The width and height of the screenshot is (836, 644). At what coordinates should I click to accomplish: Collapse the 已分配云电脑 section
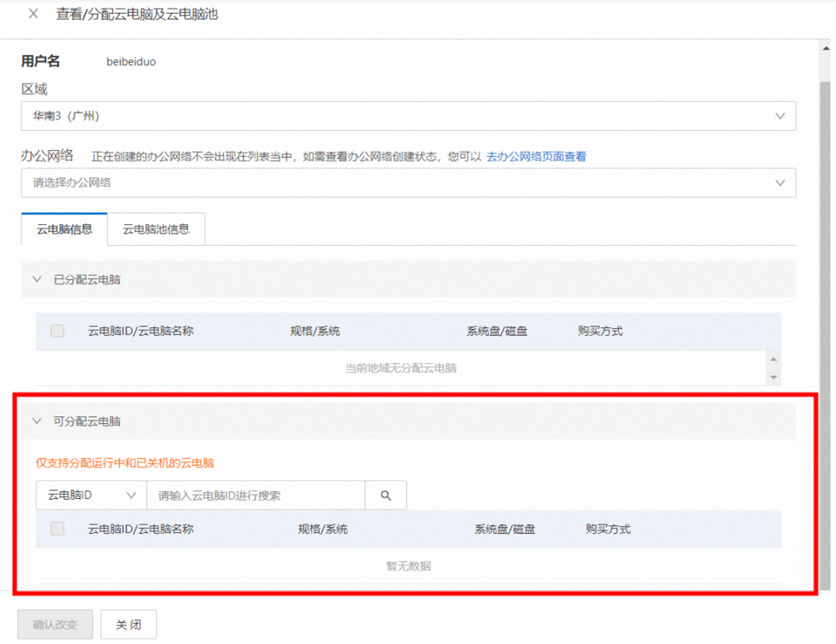tap(37, 280)
